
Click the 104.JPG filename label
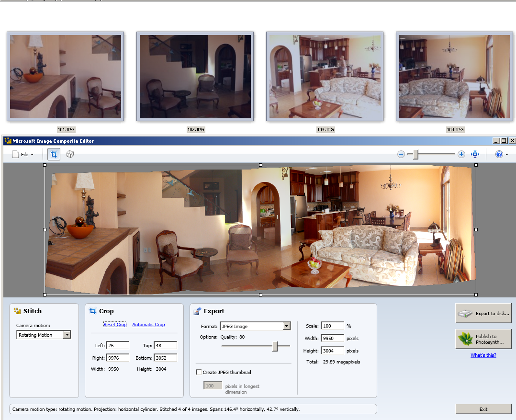coord(455,130)
